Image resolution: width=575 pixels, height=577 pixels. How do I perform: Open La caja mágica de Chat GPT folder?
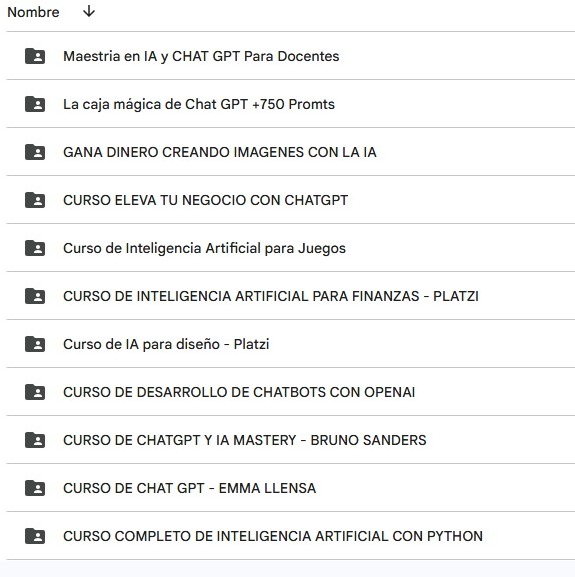click(x=291, y=104)
